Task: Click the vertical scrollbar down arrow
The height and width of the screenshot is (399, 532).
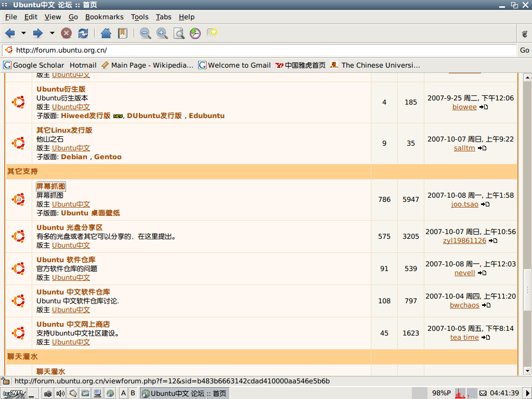Action: pos(527,371)
